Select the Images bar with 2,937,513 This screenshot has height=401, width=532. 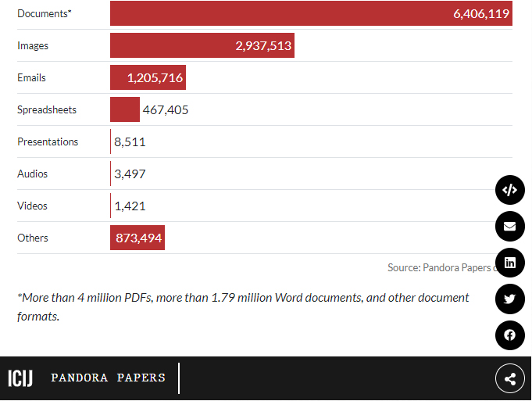202,45
